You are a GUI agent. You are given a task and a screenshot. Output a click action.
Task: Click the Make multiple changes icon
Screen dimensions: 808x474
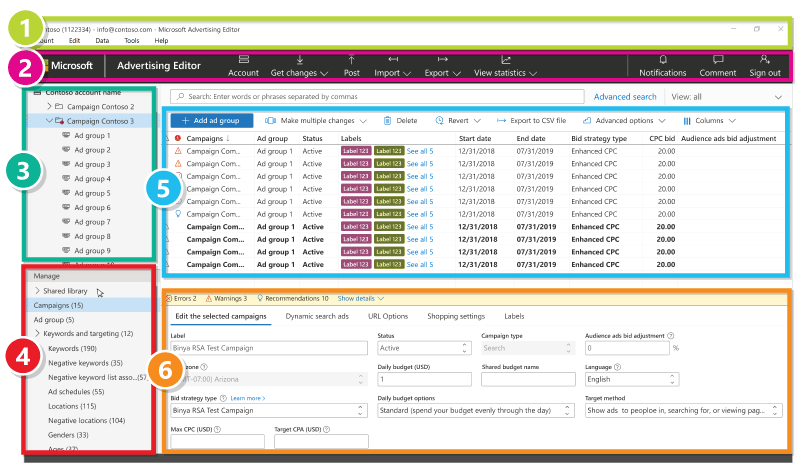[x=271, y=121]
